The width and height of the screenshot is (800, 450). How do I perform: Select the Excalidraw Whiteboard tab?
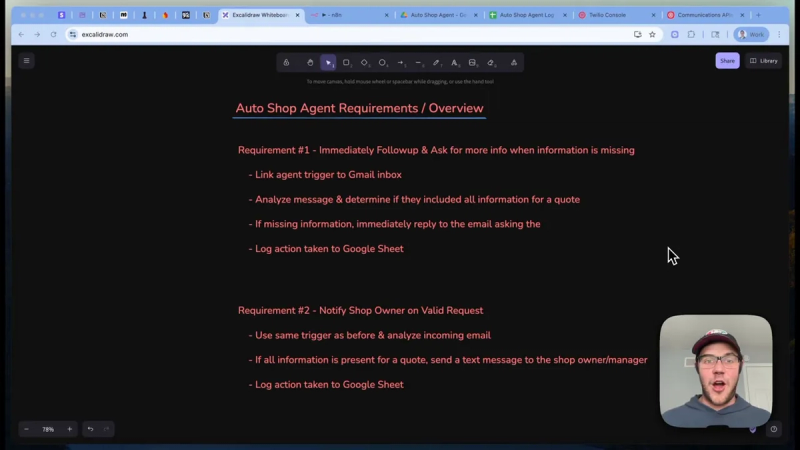pyautogui.click(x=260, y=15)
